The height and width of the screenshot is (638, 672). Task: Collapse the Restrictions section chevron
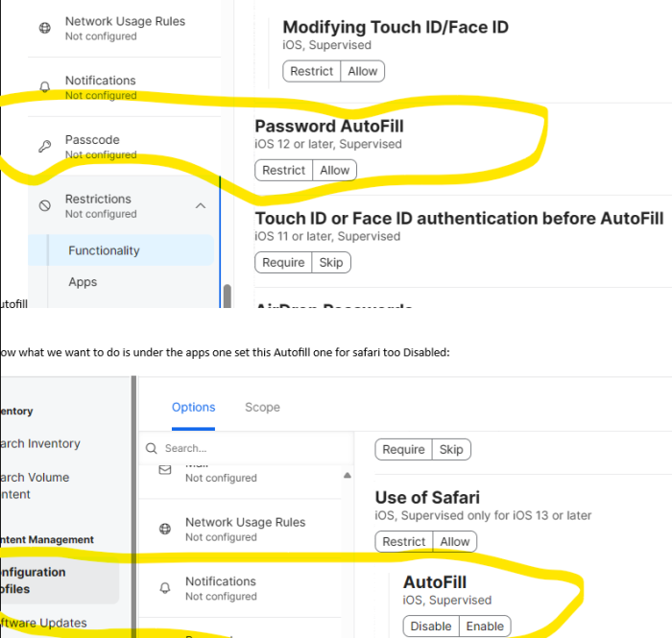pos(200,206)
